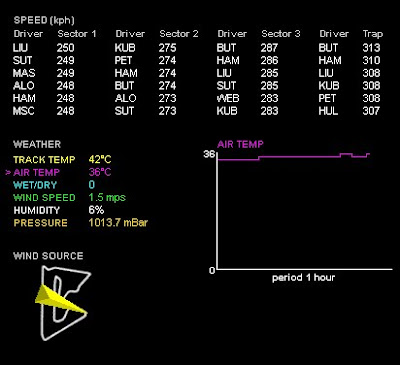Click the Sector 2 column header
The width and height of the screenshot is (400, 365).
(x=179, y=34)
